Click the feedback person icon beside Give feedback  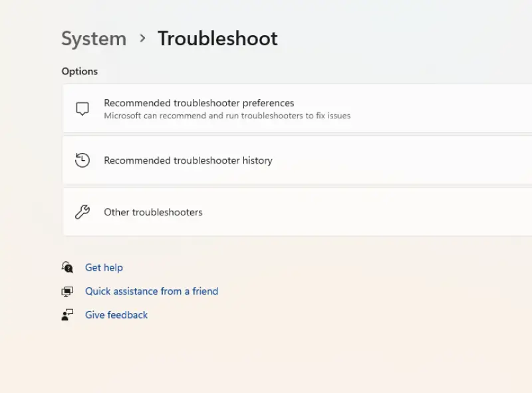point(67,315)
